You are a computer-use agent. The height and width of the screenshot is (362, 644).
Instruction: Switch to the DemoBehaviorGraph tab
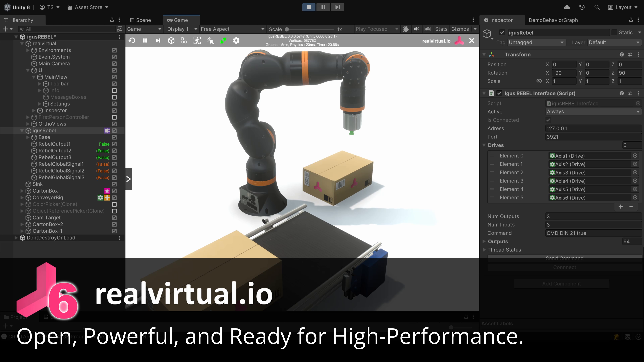click(553, 20)
